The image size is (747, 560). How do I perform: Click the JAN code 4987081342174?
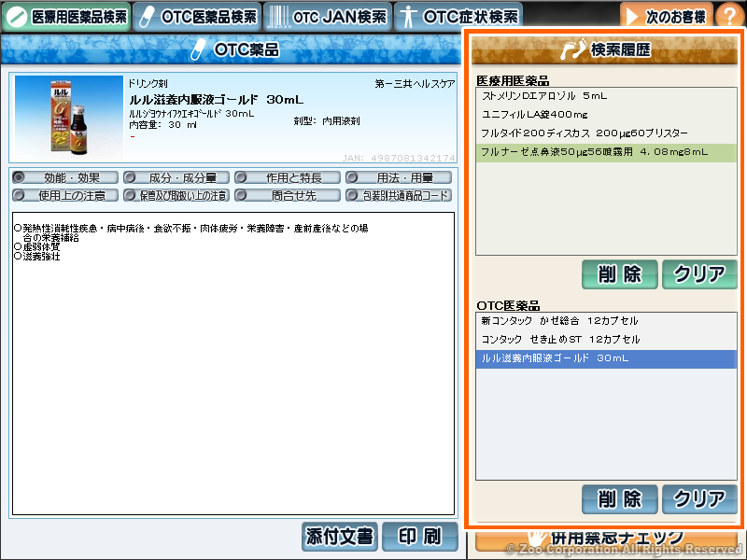pyautogui.click(x=399, y=158)
